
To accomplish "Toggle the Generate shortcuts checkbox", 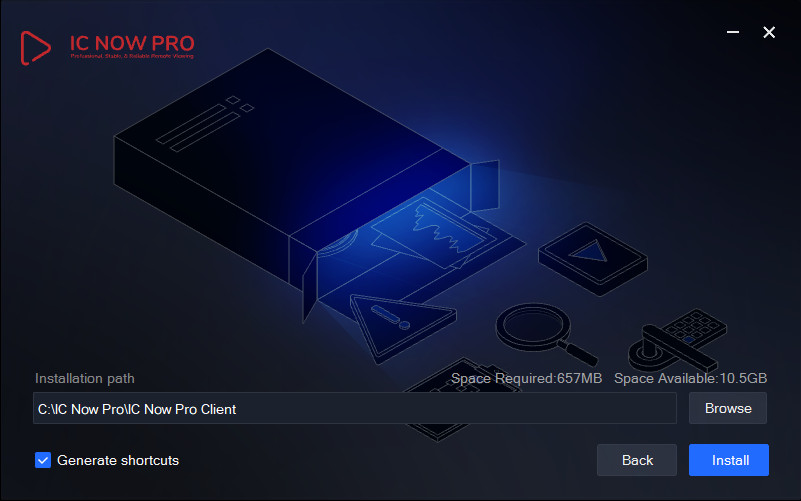I will click(43, 460).
